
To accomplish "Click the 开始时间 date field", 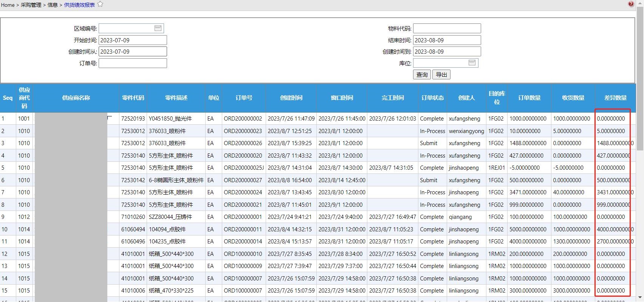I will (133, 40).
